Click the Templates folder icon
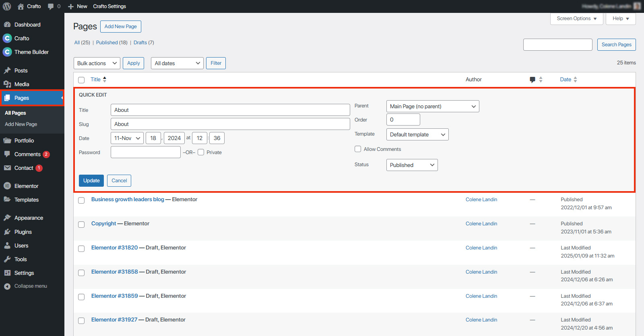The image size is (644, 336). click(x=7, y=200)
